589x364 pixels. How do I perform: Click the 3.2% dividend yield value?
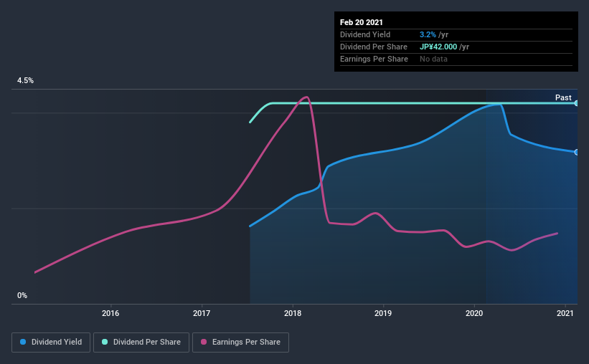428,34
